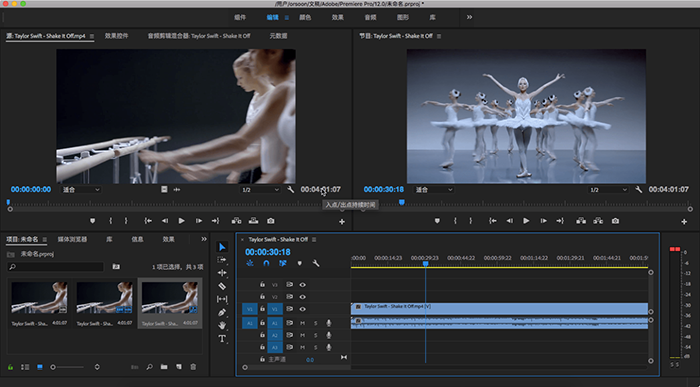The height and width of the screenshot is (387, 700).
Task: Open Source monitor button editor plus
Action: (x=342, y=222)
